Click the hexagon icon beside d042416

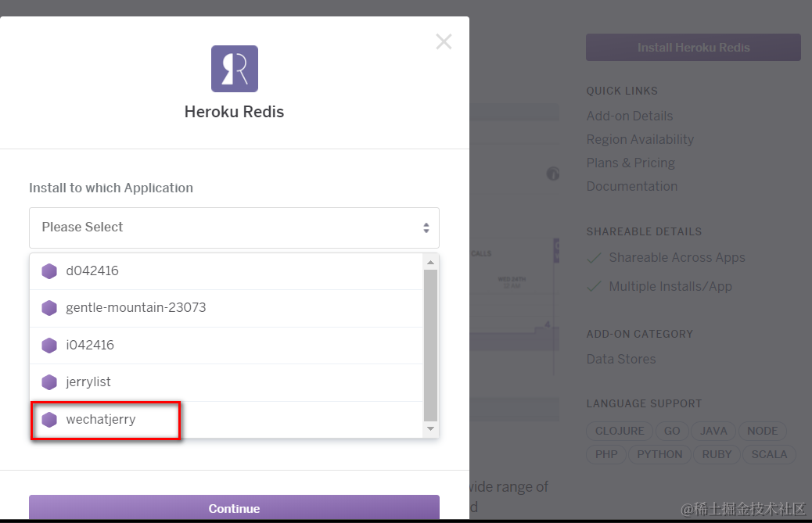tap(49, 271)
